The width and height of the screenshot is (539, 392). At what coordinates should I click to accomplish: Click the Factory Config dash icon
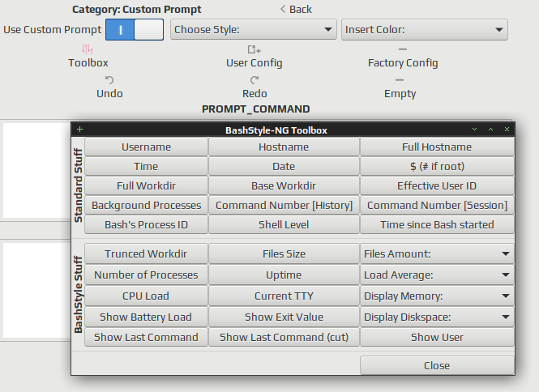[x=403, y=49]
